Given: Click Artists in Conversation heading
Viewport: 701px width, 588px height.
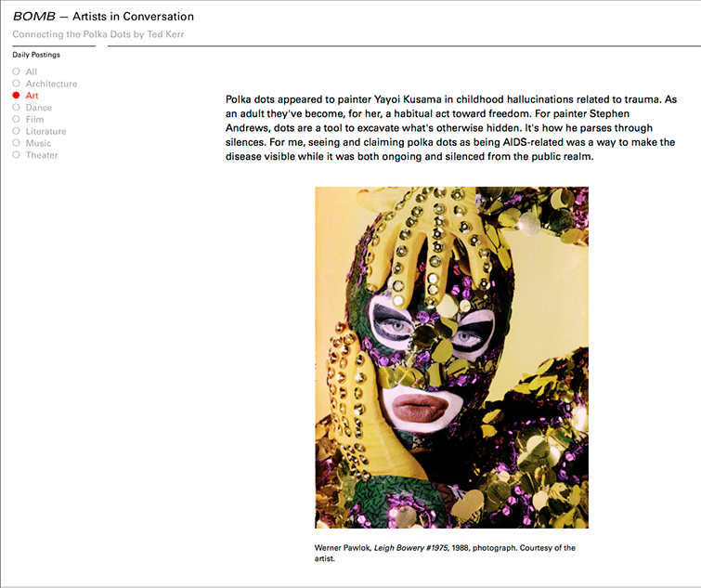Looking at the screenshot, I should coord(133,16).
